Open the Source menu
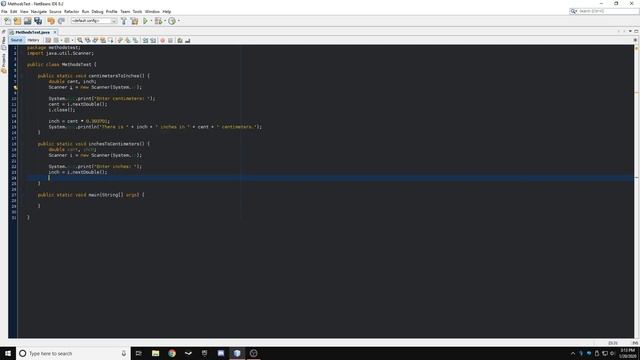 55,11
